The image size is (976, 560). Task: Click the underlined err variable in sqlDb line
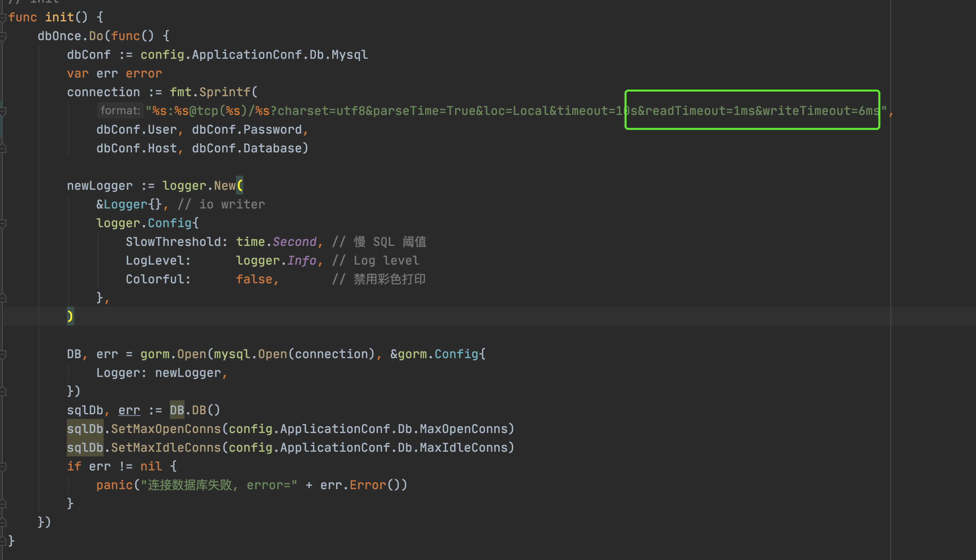coord(129,410)
